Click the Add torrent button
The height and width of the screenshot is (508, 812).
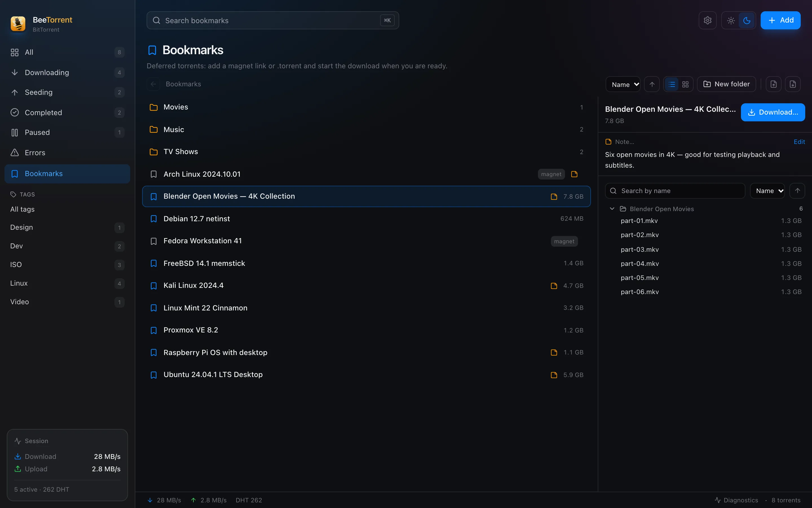pos(780,21)
